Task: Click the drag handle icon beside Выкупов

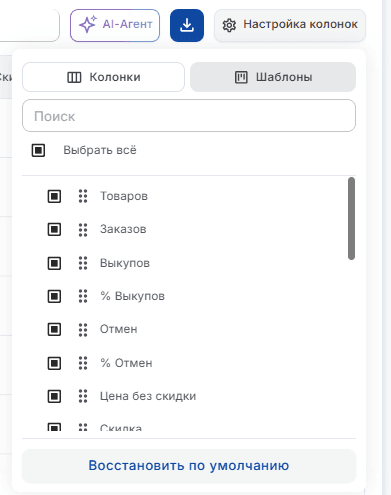Action: pos(83,263)
